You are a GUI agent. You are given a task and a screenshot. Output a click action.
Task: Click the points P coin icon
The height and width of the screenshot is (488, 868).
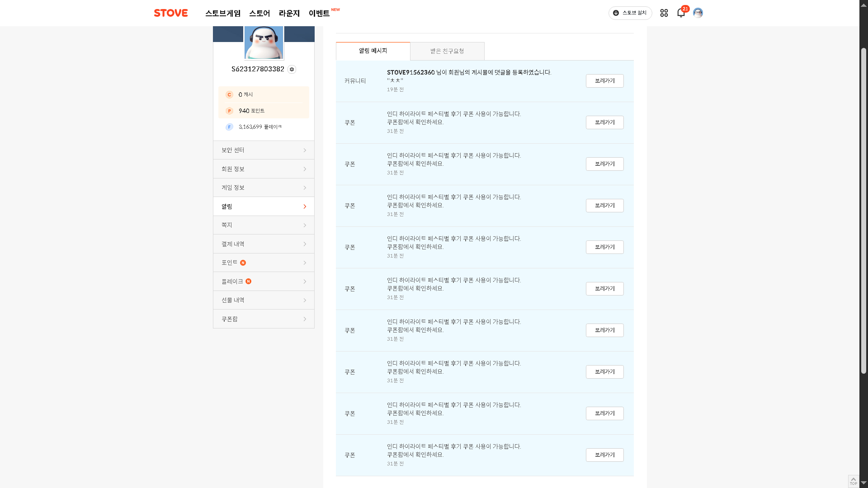pyautogui.click(x=229, y=111)
